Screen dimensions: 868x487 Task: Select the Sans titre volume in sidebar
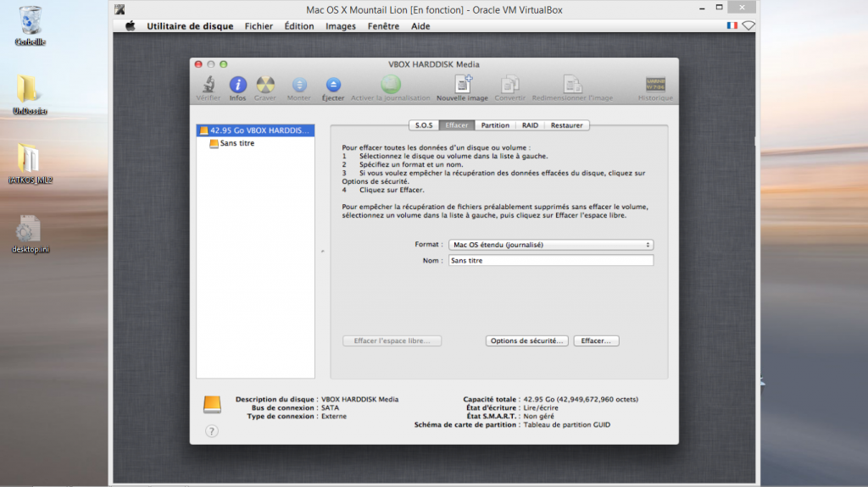[x=236, y=144]
